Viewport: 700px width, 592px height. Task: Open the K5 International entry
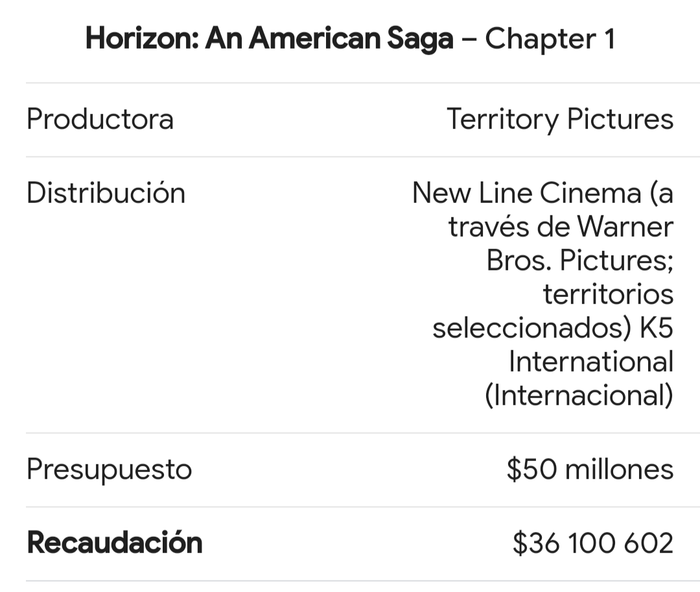591,345
